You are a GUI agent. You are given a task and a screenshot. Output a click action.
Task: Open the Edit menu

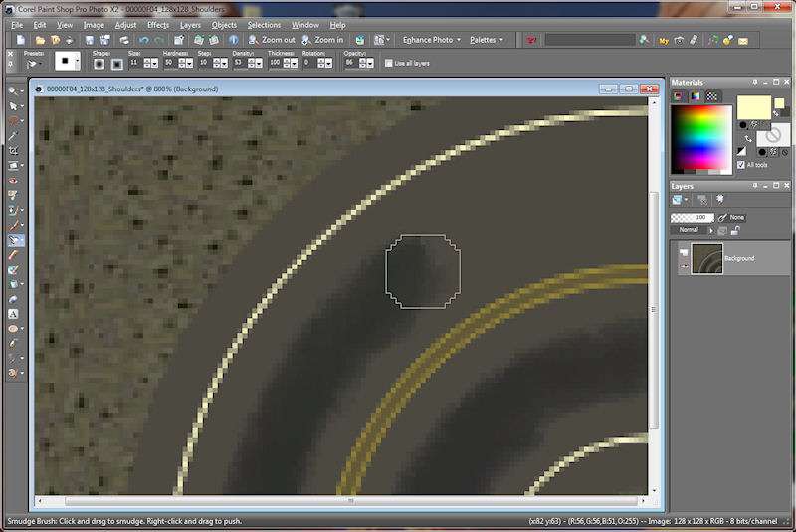click(x=40, y=24)
